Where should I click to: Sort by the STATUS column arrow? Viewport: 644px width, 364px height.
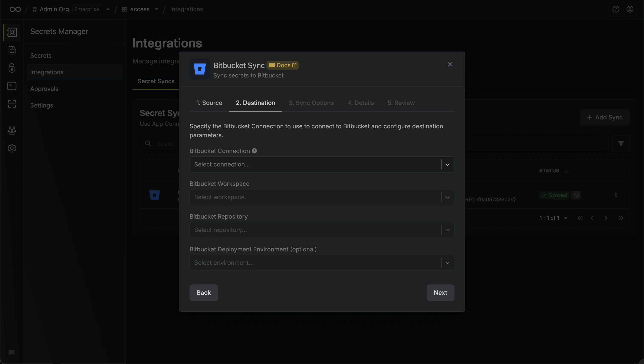567,171
